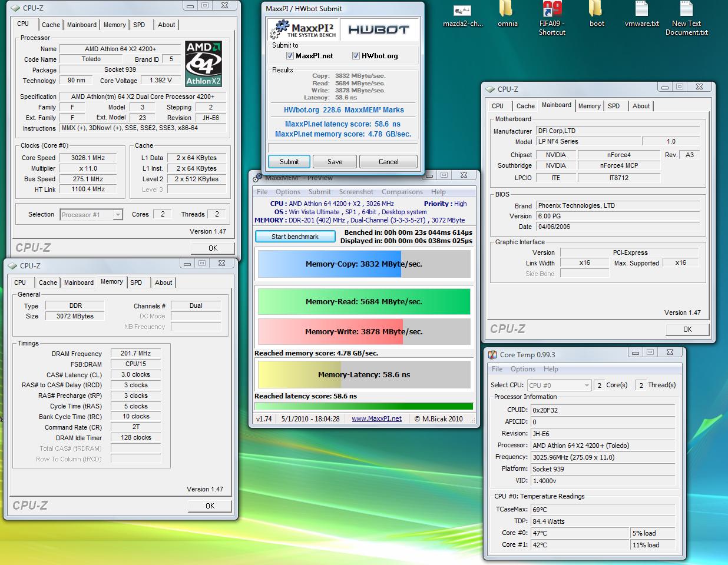Click the Memory-Read result bar
The height and width of the screenshot is (565, 728).
tap(364, 301)
